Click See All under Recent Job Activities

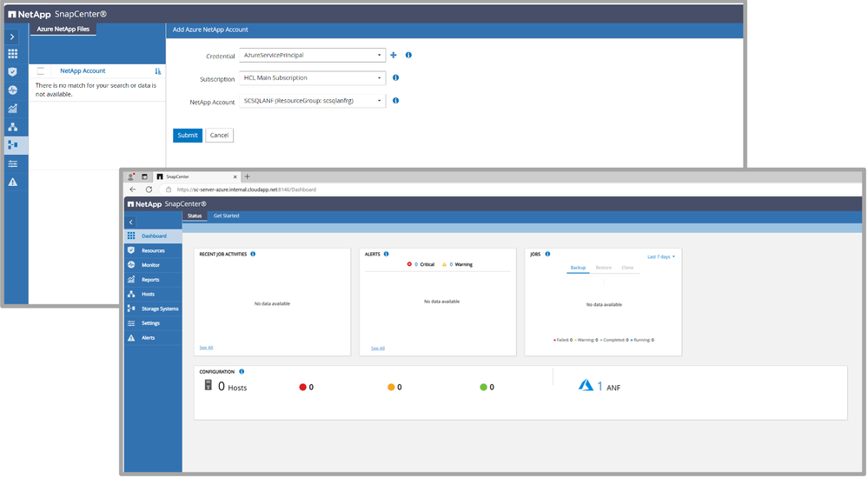[206, 348]
